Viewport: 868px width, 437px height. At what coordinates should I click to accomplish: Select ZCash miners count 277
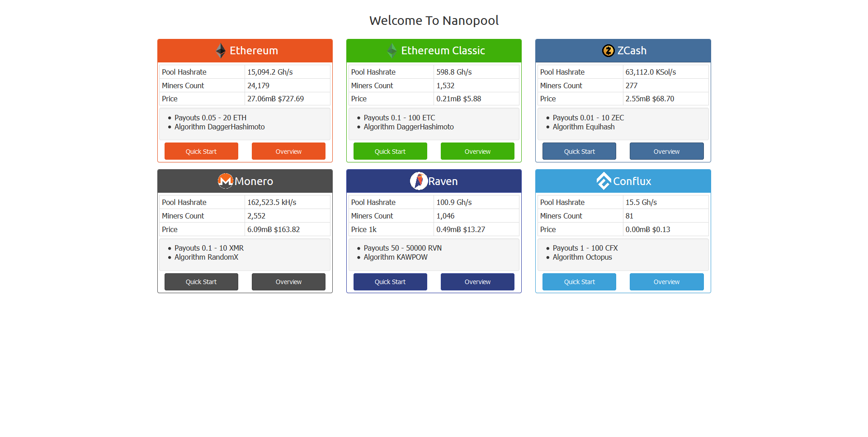click(631, 85)
